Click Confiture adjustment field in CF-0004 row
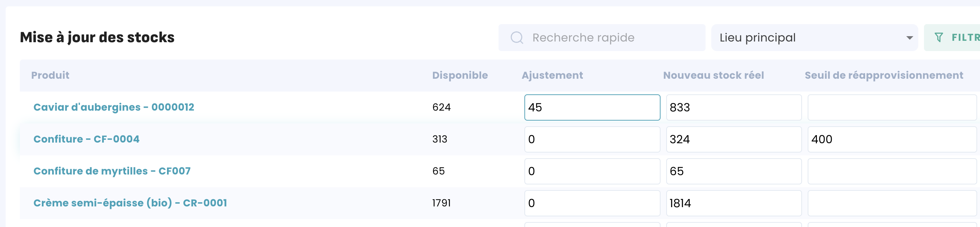Image resolution: width=980 pixels, height=227 pixels. [x=592, y=139]
